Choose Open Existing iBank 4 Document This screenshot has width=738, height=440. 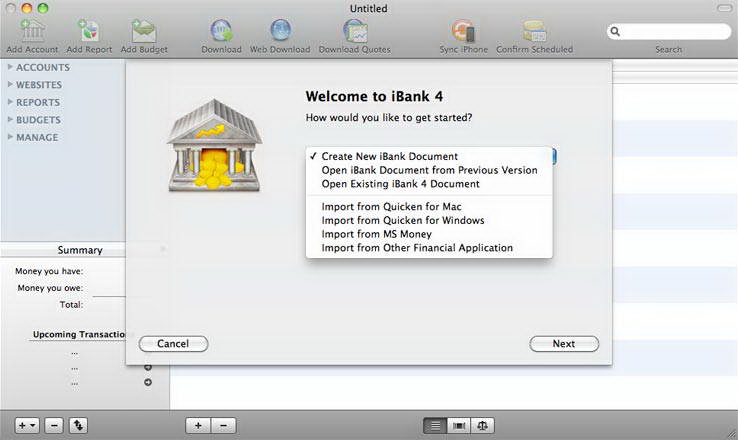pos(429,184)
